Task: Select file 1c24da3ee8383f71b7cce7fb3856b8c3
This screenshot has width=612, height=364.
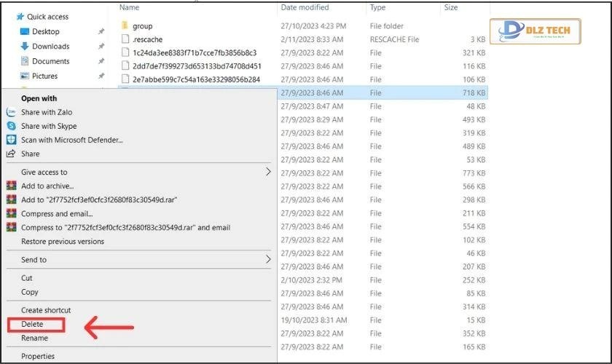Action: (195, 52)
